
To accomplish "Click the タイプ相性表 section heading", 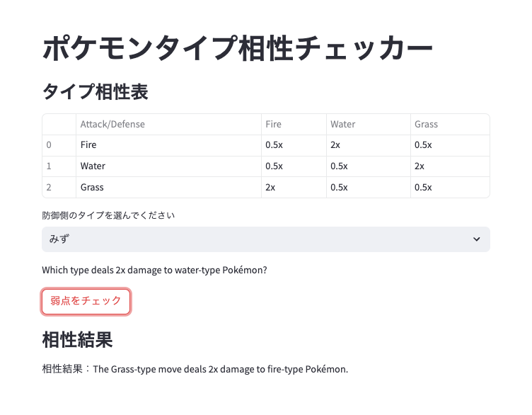I will (96, 91).
